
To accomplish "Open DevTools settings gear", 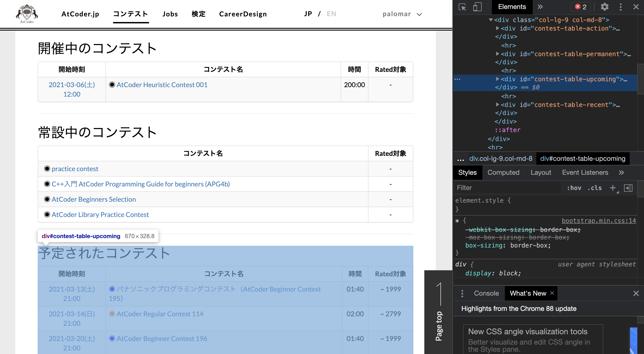I will coord(605,7).
